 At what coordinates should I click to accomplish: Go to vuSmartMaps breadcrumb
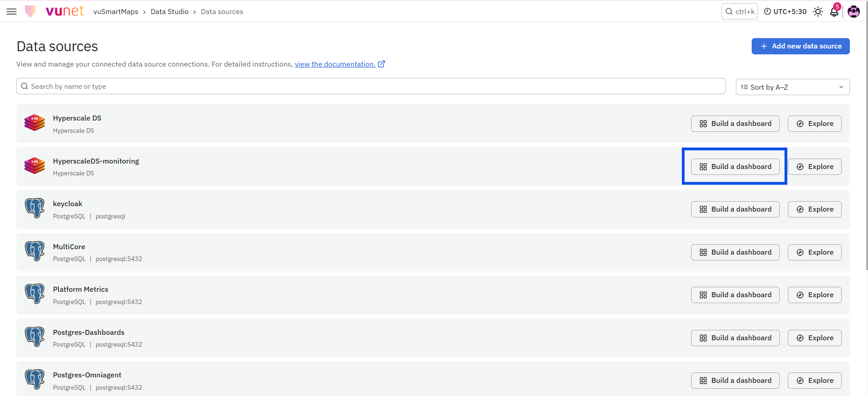(x=116, y=12)
